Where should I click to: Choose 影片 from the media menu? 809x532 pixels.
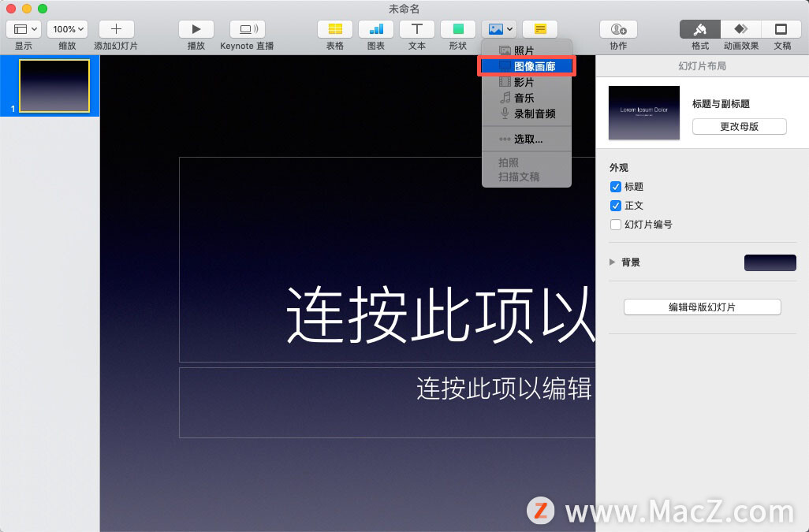click(x=526, y=82)
